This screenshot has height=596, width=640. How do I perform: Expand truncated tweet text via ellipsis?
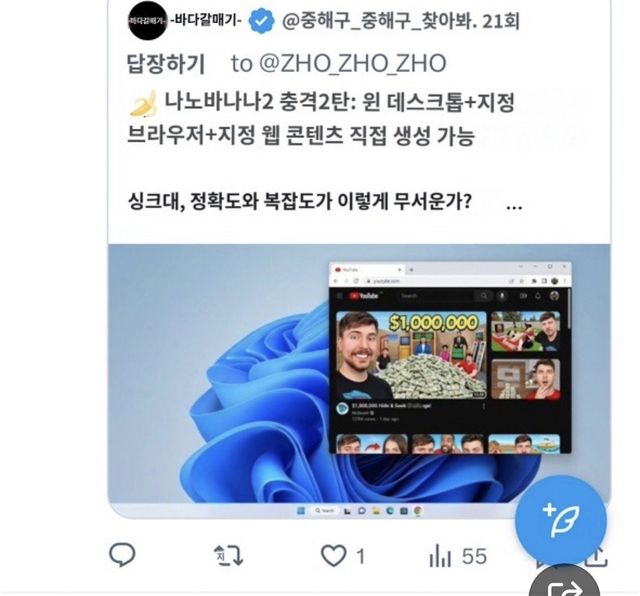point(514,206)
